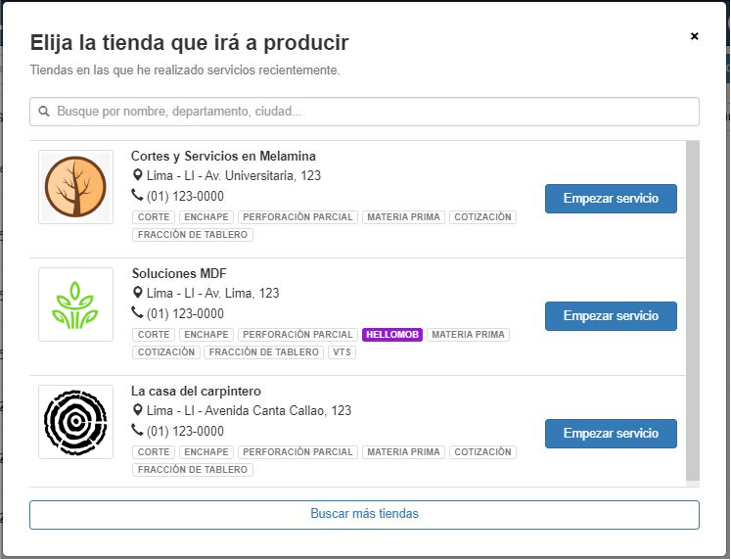Screen dimensions: 731x560
Task: Click ENCHAPE tag of Soluciones MDF
Action: coord(206,335)
